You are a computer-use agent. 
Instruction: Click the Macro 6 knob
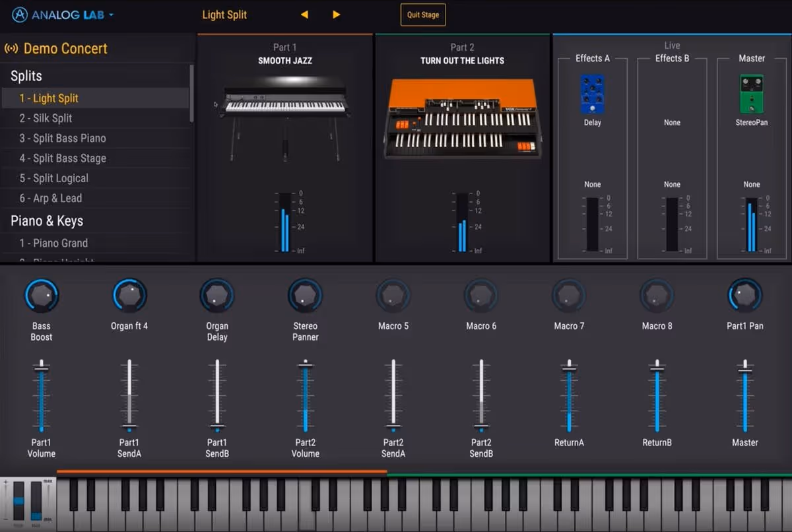point(481,296)
